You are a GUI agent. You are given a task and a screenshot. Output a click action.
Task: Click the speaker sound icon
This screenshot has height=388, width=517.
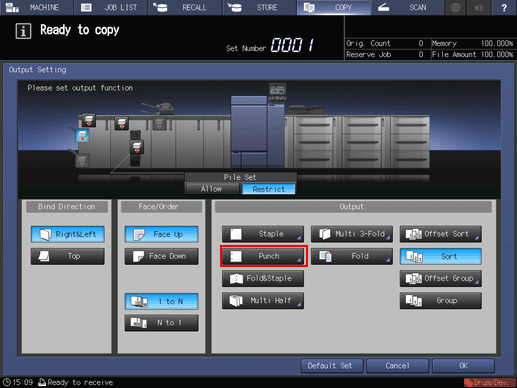coord(479,7)
